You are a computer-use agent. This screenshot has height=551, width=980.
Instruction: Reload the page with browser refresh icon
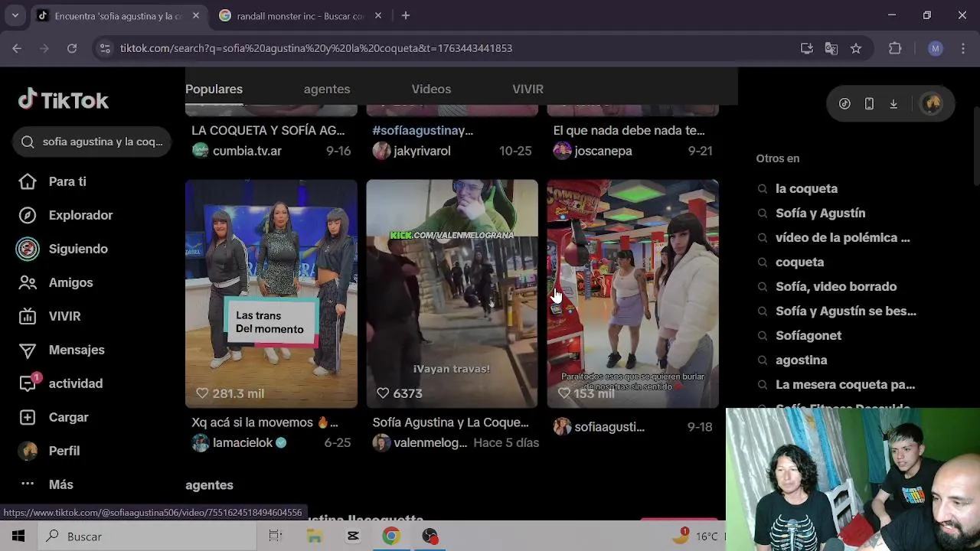click(72, 48)
